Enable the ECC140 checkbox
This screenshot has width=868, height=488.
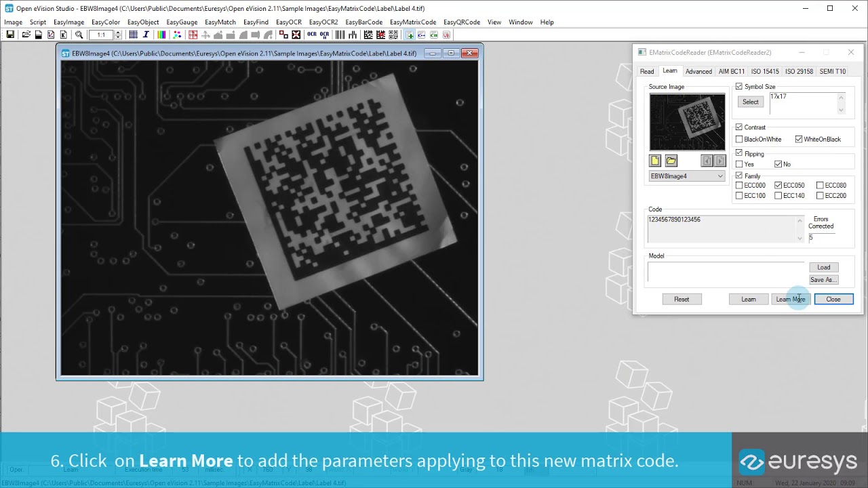[x=778, y=196]
